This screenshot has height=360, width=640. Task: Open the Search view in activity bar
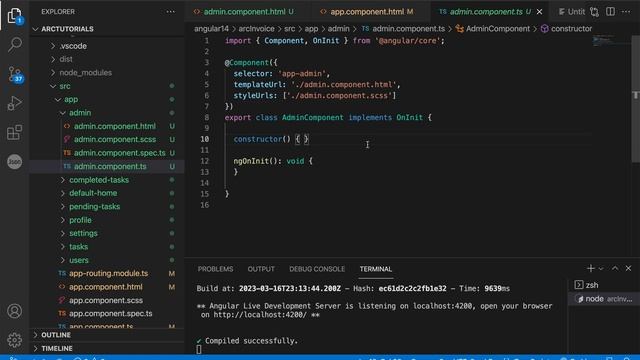tap(15, 44)
